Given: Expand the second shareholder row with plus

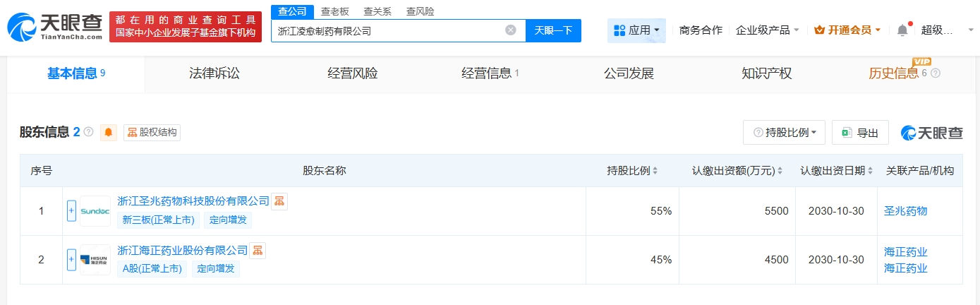Looking at the screenshot, I should click(71, 260).
